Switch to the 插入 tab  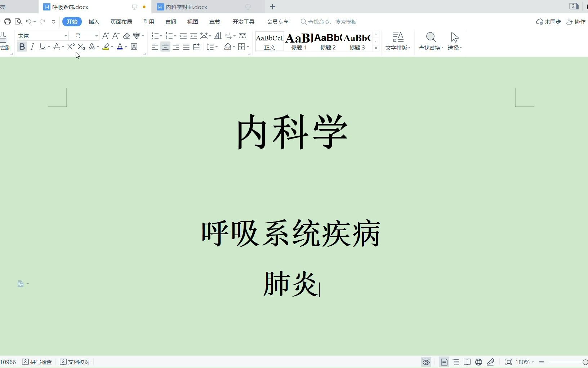[94, 22]
